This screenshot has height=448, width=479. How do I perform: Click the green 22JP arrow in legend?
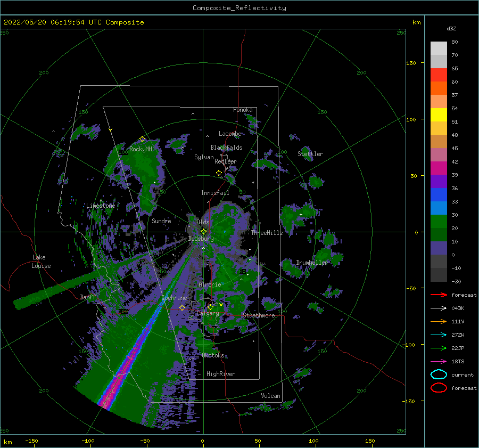[439, 348]
